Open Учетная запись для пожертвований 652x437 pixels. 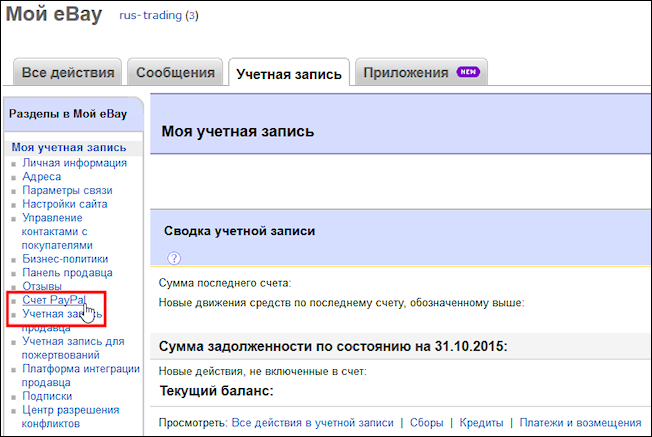click(73, 348)
